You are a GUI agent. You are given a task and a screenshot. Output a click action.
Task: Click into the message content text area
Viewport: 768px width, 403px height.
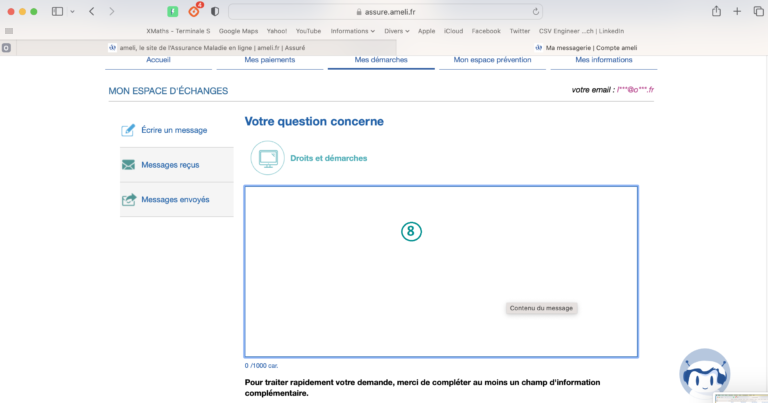coord(440,270)
